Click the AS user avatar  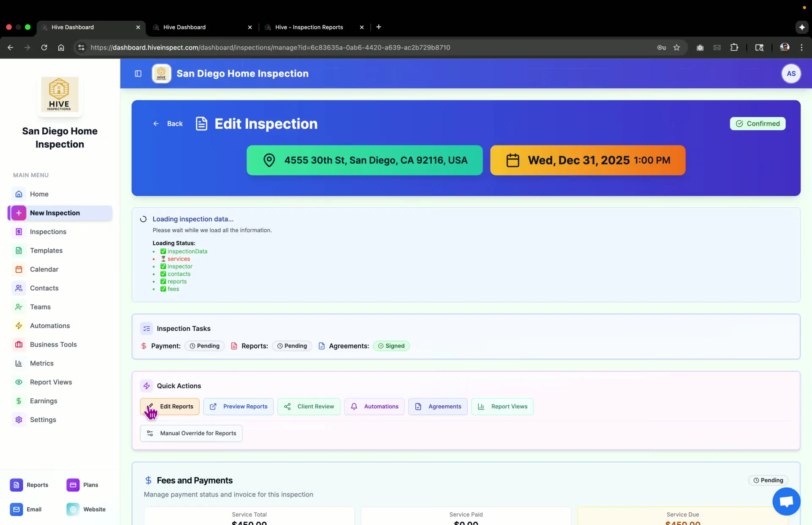791,74
